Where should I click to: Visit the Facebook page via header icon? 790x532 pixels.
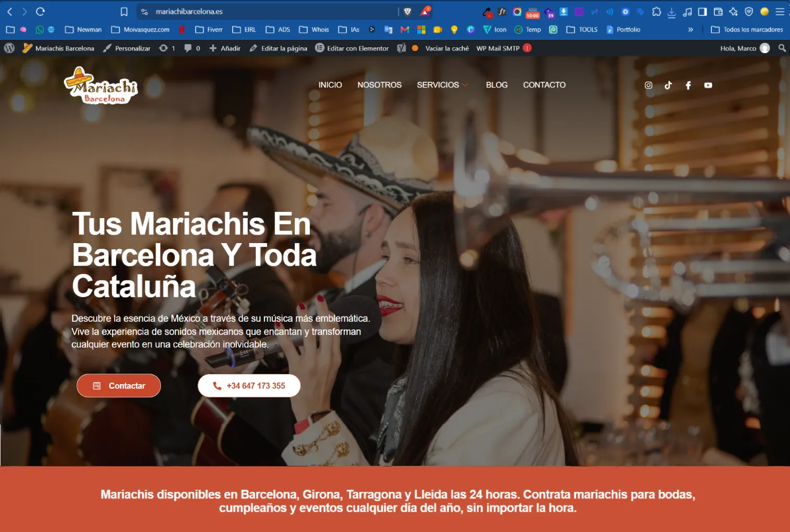(688, 85)
